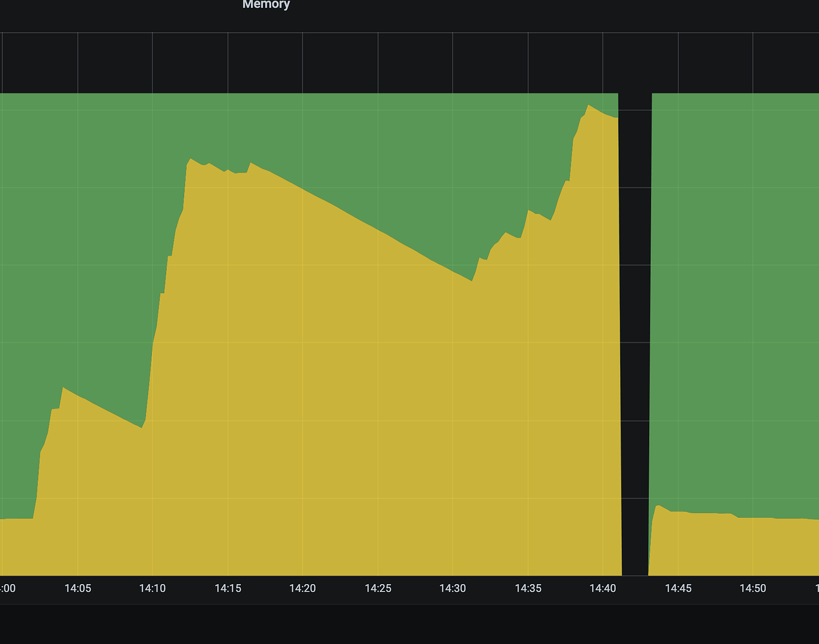Click the 14:40 time axis label

[603, 588]
